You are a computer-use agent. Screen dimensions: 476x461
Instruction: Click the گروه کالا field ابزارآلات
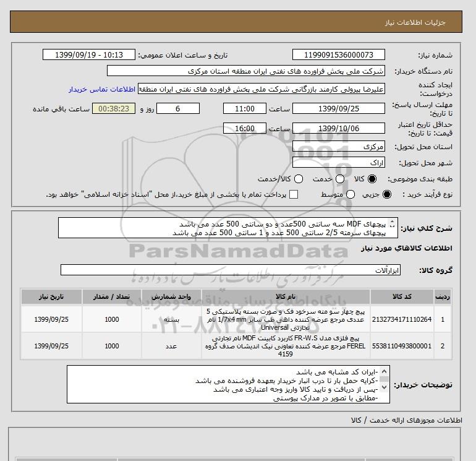click(x=231, y=270)
